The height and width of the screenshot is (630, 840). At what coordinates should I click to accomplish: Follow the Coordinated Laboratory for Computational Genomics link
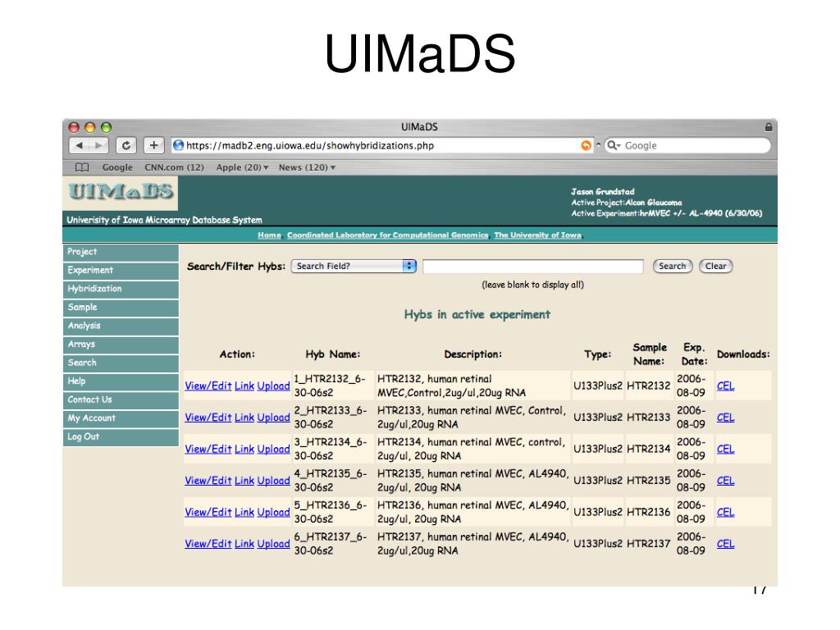387,235
